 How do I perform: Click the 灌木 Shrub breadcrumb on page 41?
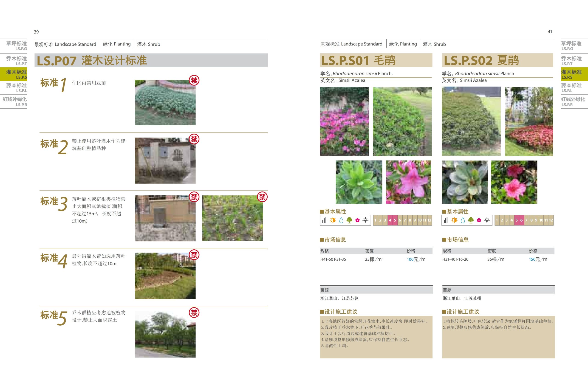coord(434,44)
